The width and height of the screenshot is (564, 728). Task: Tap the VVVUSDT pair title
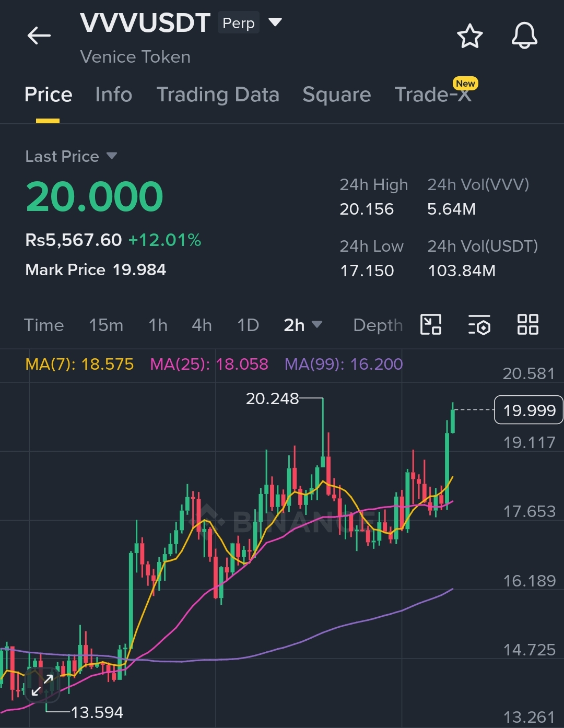(145, 23)
